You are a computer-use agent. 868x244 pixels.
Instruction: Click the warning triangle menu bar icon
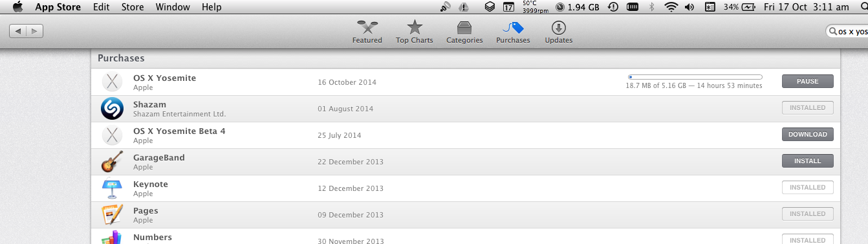tap(464, 7)
